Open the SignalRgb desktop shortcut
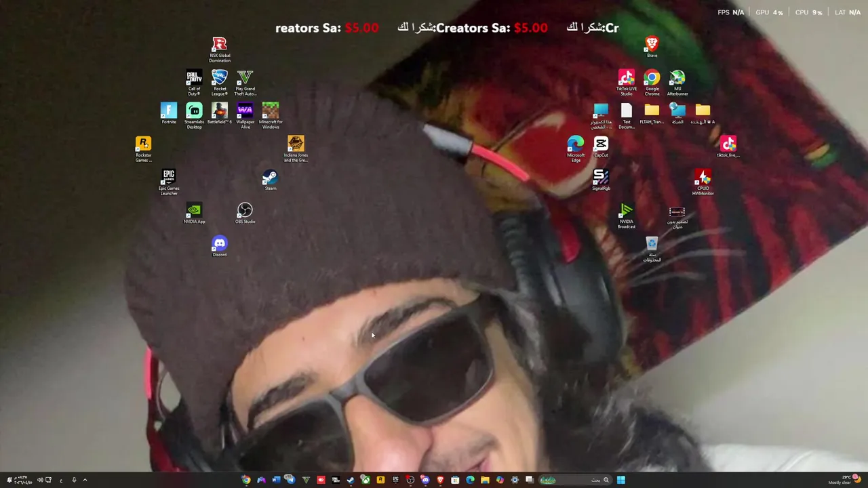The width and height of the screenshot is (868, 488). tap(601, 180)
